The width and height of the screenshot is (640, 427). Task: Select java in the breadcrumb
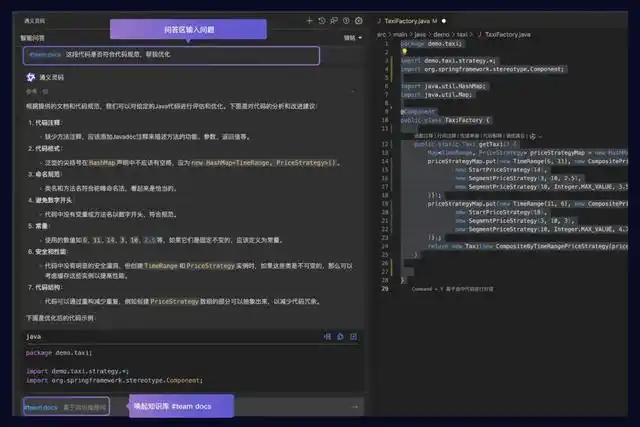[x=420, y=35]
